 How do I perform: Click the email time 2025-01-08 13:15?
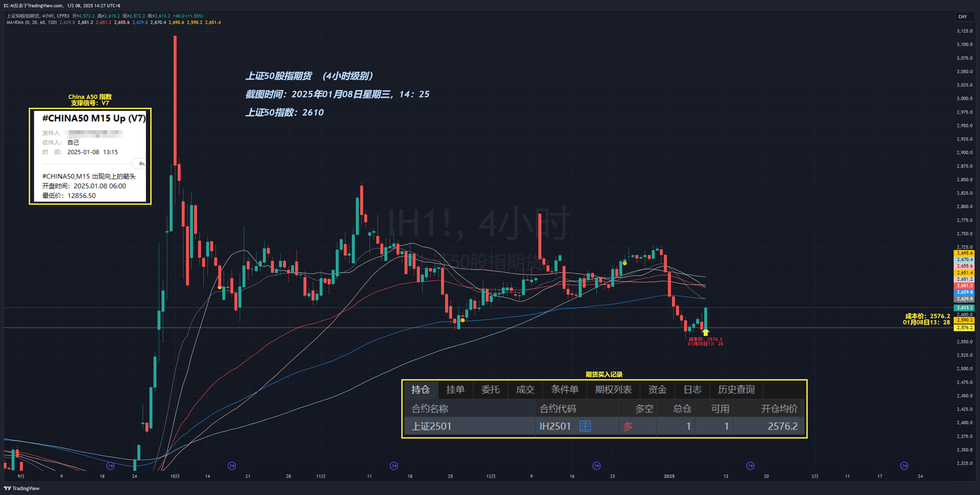(x=92, y=152)
